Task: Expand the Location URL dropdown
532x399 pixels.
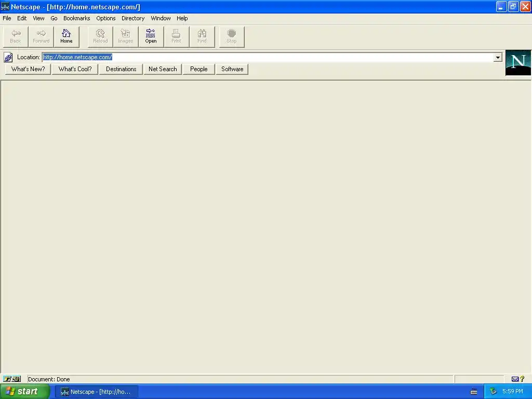Action: coord(498,57)
